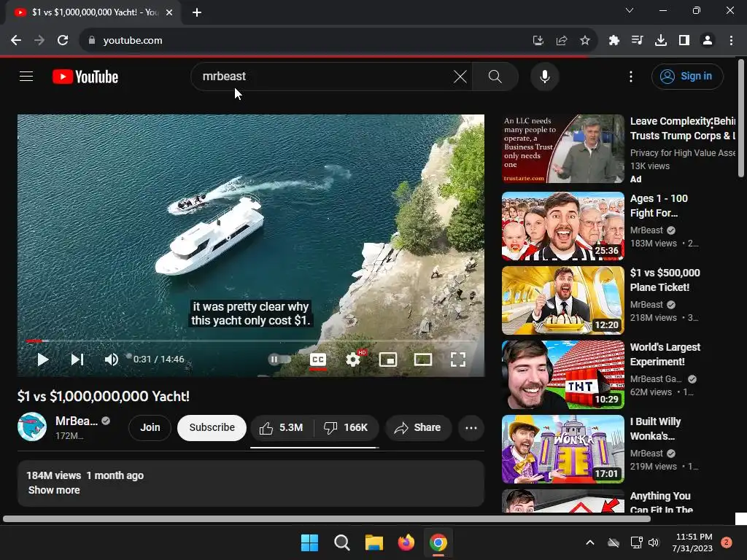Viewport: 747px width, 560px height.
Task: Open the Leave Complexity Behind ad title
Action: click(x=683, y=128)
